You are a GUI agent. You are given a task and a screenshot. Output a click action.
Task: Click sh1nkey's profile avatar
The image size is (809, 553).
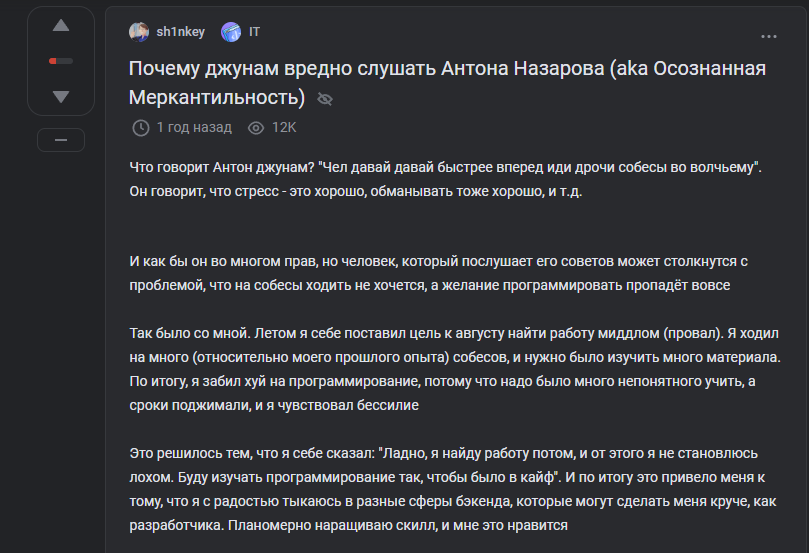click(139, 32)
